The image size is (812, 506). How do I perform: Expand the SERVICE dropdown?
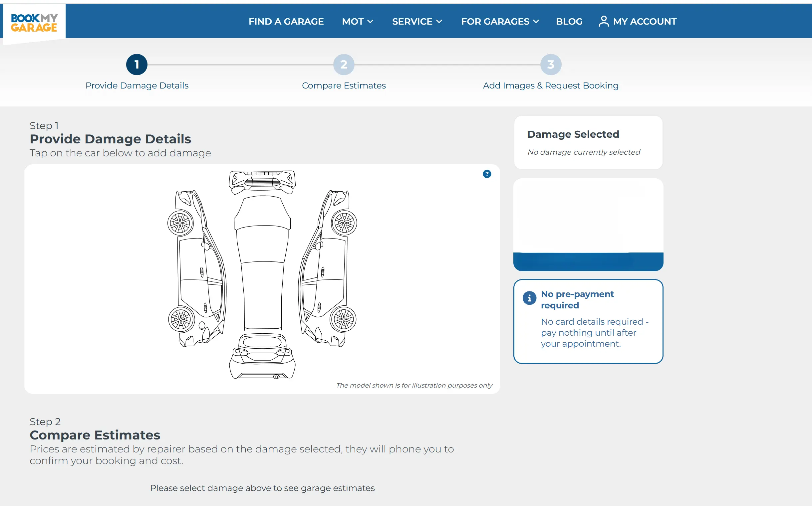click(x=417, y=21)
